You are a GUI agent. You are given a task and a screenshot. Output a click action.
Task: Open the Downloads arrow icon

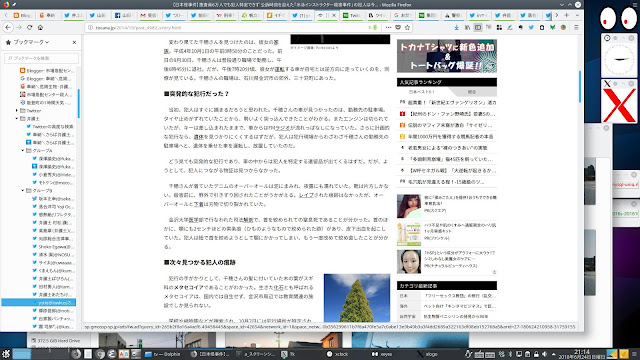(x=457, y=27)
